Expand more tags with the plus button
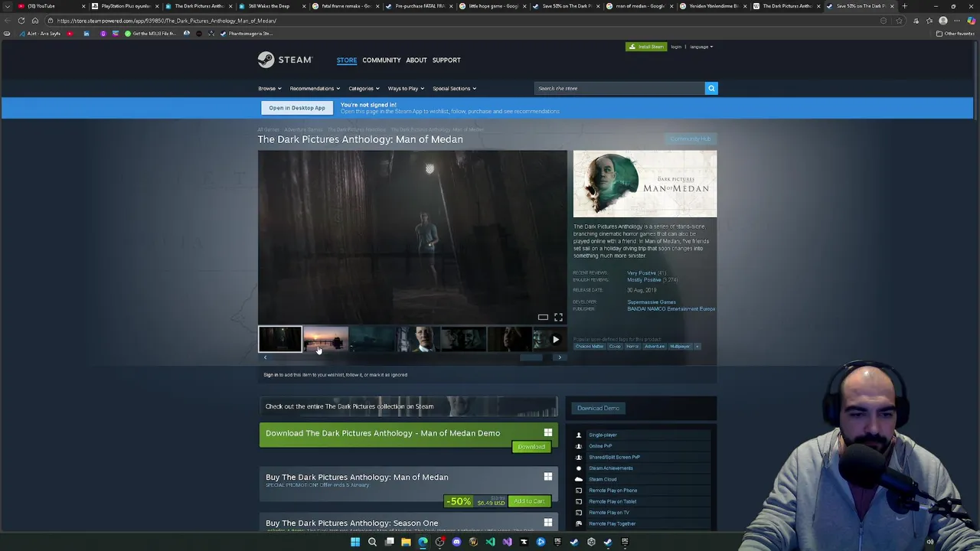Viewport: 980px width, 551px height. [x=697, y=347]
